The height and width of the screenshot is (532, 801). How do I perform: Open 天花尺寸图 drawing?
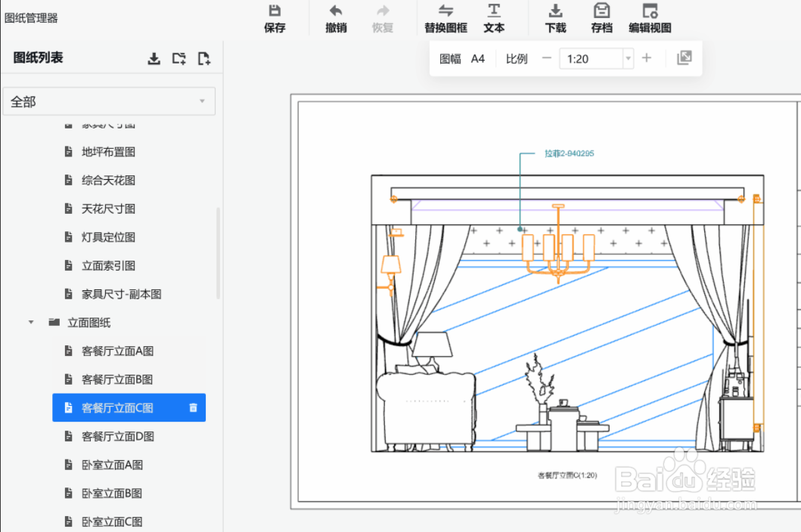click(x=108, y=209)
